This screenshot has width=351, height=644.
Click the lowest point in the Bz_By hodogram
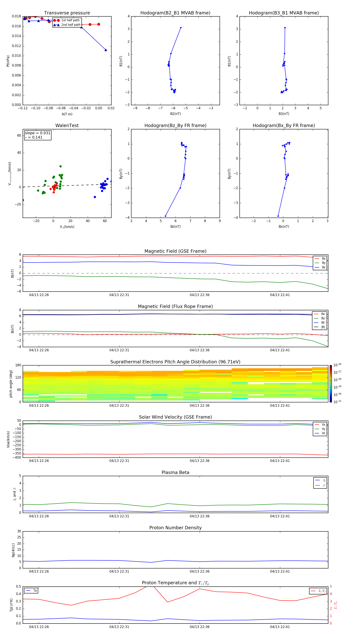click(x=165, y=216)
